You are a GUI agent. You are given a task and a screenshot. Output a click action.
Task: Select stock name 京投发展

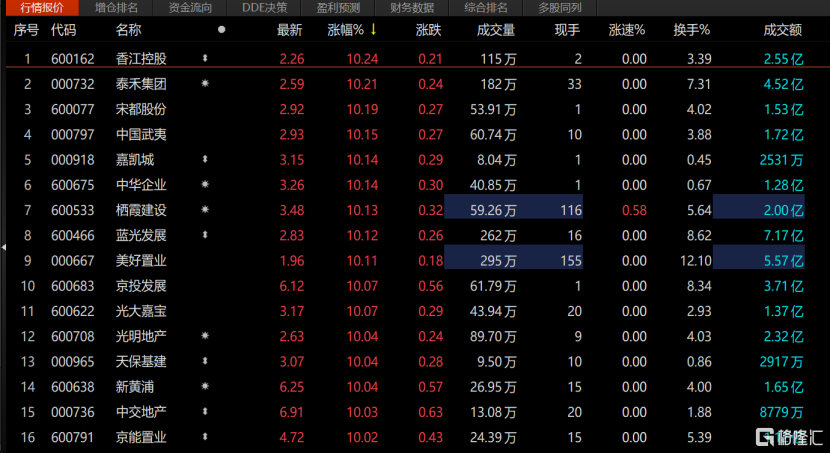click(x=141, y=286)
